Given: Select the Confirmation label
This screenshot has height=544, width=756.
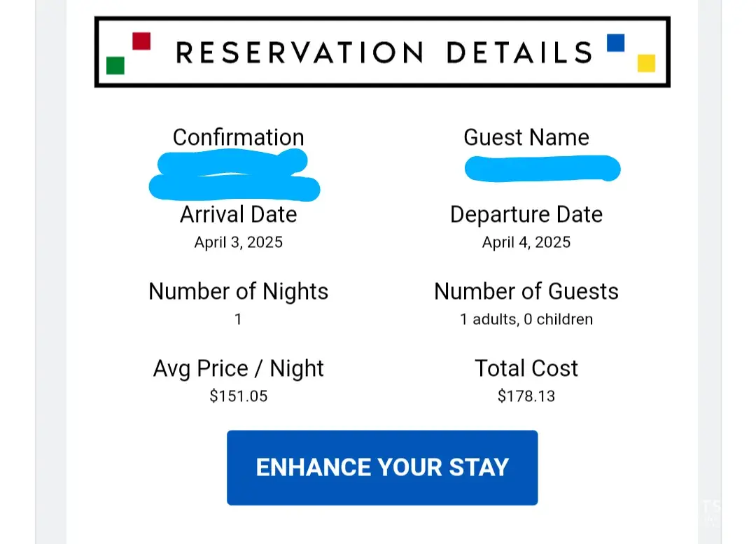Looking at the screenshot, I should (x=238, y=137).
